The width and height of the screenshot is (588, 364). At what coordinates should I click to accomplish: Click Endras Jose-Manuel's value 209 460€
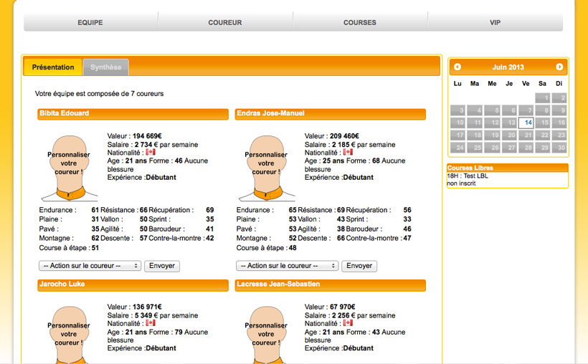pos(344,136)
